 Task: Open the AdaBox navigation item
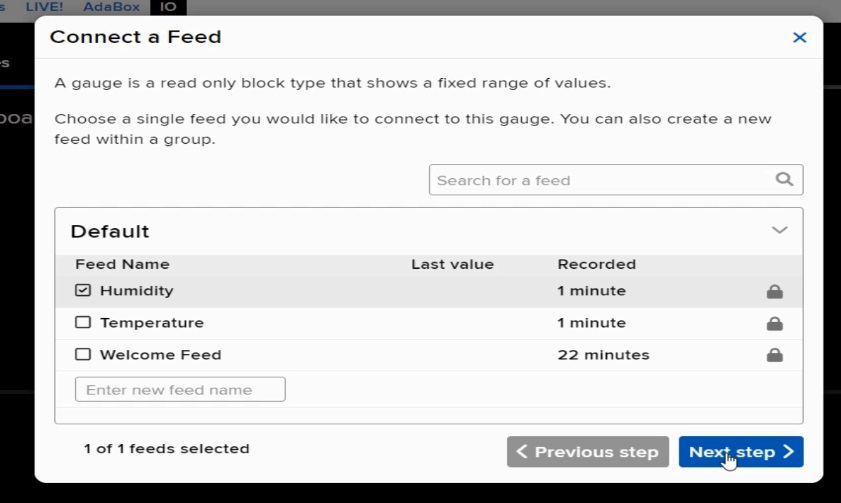(x=111, y=7)
